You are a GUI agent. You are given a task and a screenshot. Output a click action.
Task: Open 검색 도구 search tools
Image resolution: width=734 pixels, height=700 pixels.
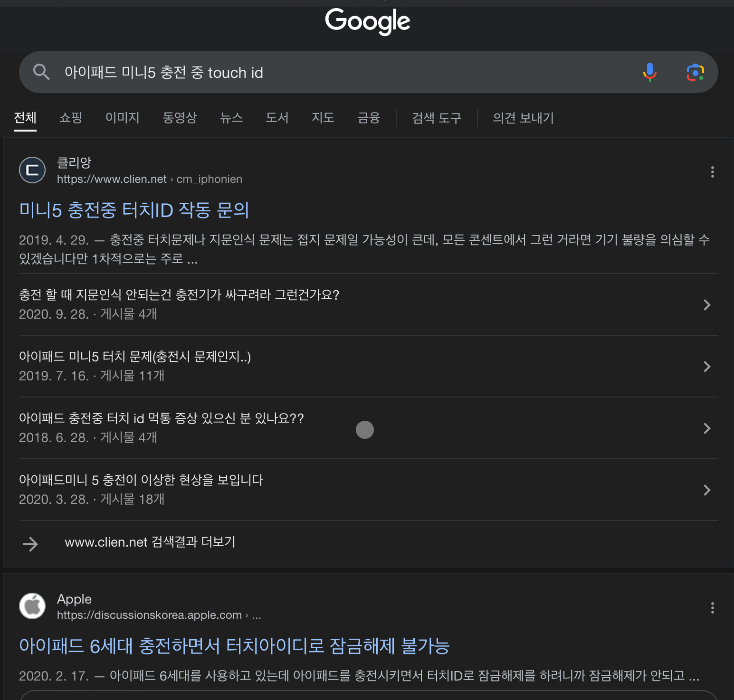(x=436, y=118)
